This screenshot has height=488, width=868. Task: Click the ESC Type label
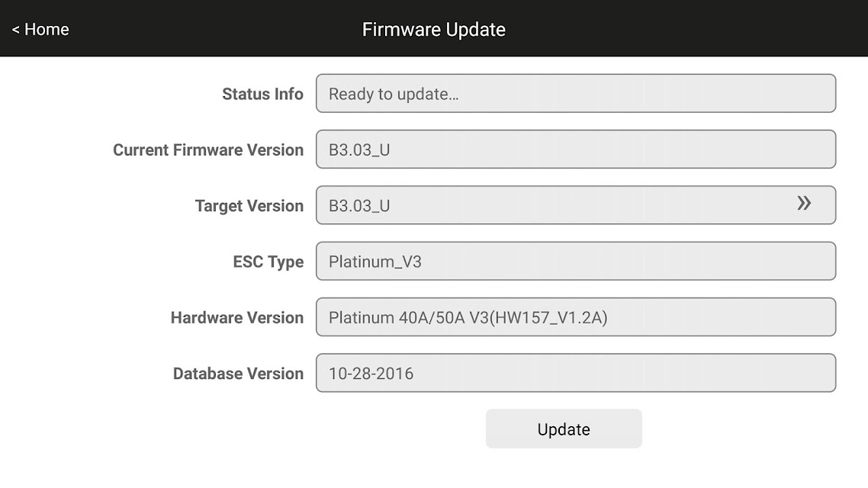click(x=268, y=262)
